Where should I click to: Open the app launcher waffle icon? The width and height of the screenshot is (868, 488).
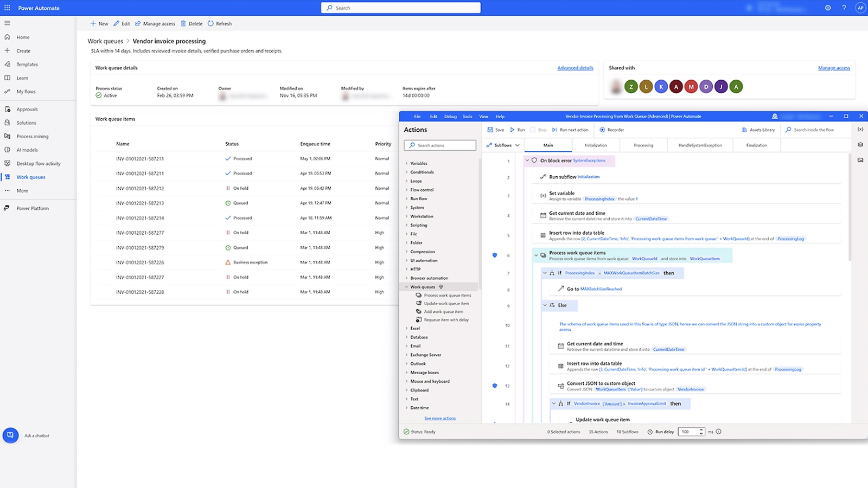click(x=7, y=8)
